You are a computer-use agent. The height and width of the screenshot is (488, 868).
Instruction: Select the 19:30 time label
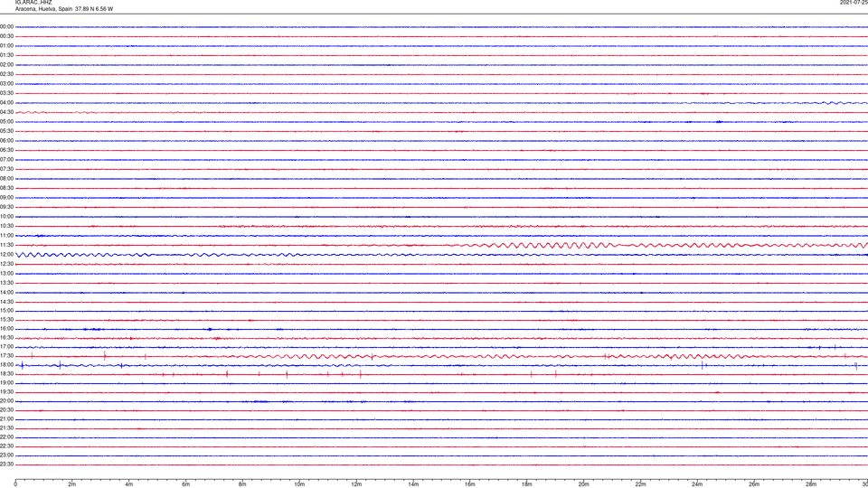tap(6, 392)
